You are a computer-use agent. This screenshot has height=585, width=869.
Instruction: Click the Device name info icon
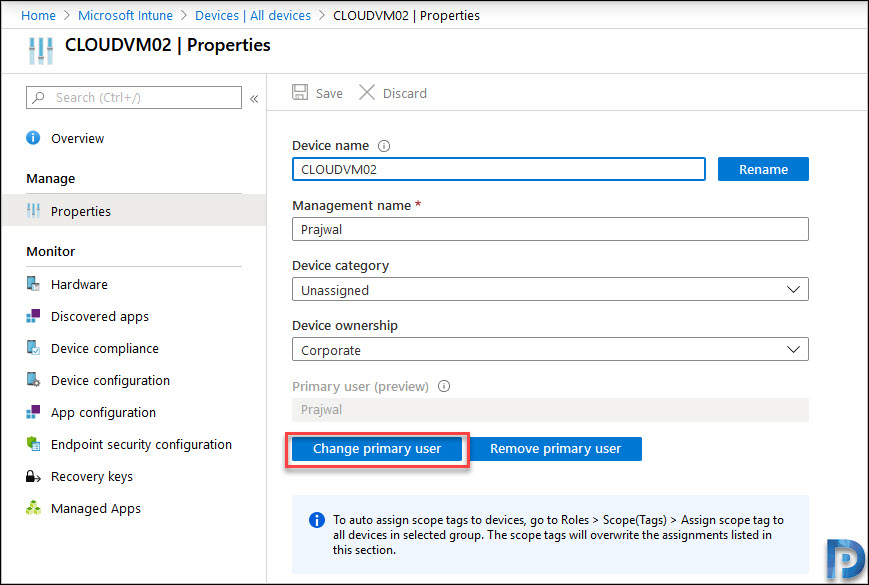coord(384,146)
